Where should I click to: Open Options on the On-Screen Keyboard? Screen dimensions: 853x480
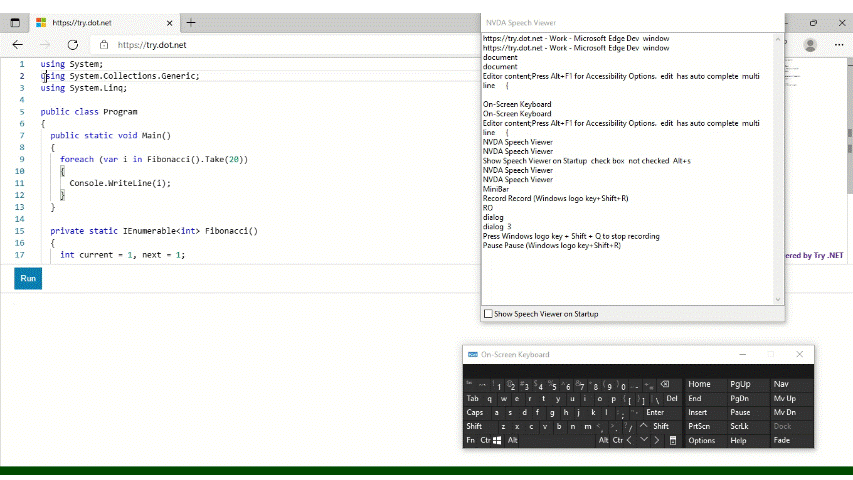point(706,441)
